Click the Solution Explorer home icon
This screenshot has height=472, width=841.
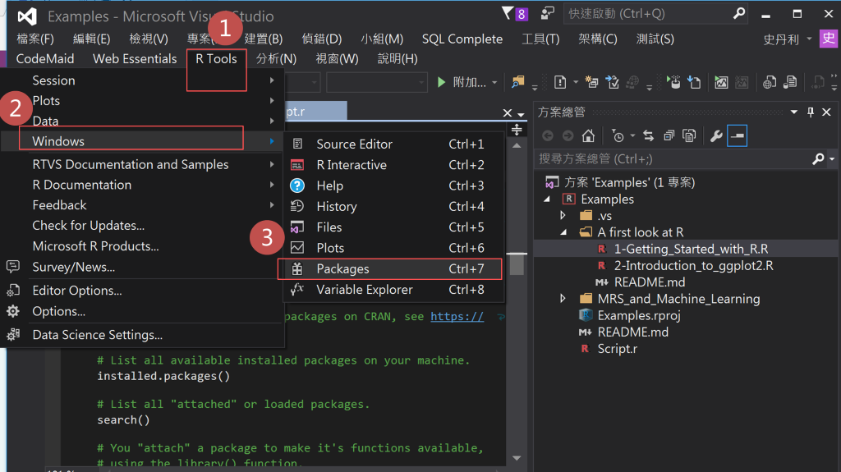tap(588, 136)
